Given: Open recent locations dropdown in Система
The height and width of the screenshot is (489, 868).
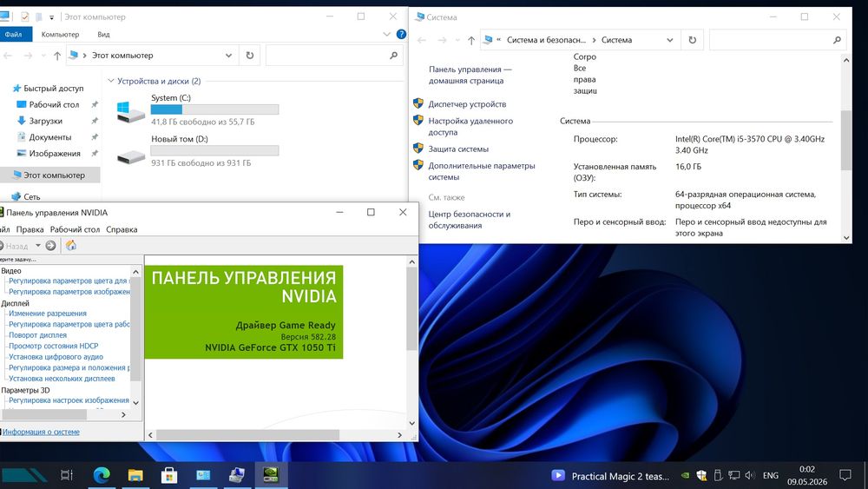Looking at the screenshot, I should [x=457, y=40].
